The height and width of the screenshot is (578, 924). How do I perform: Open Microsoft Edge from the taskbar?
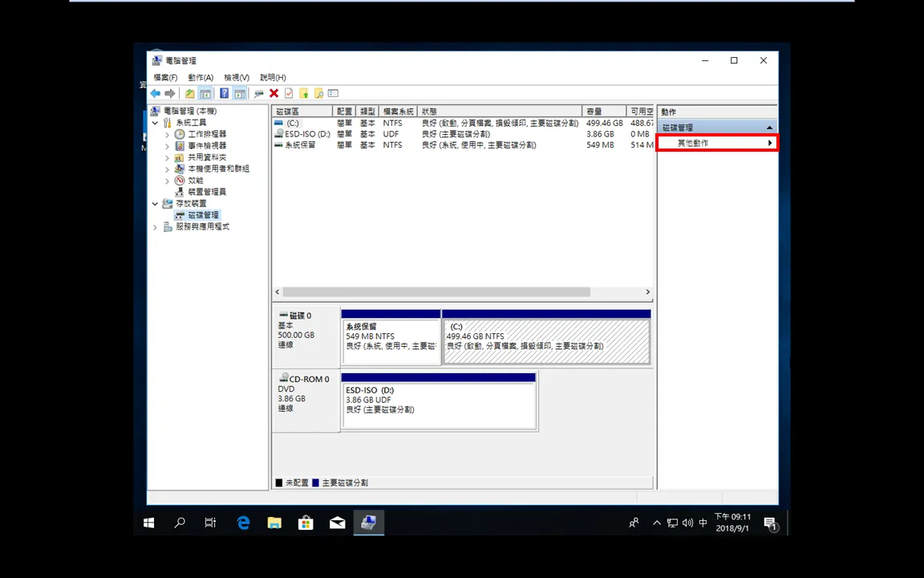point(243,523)
